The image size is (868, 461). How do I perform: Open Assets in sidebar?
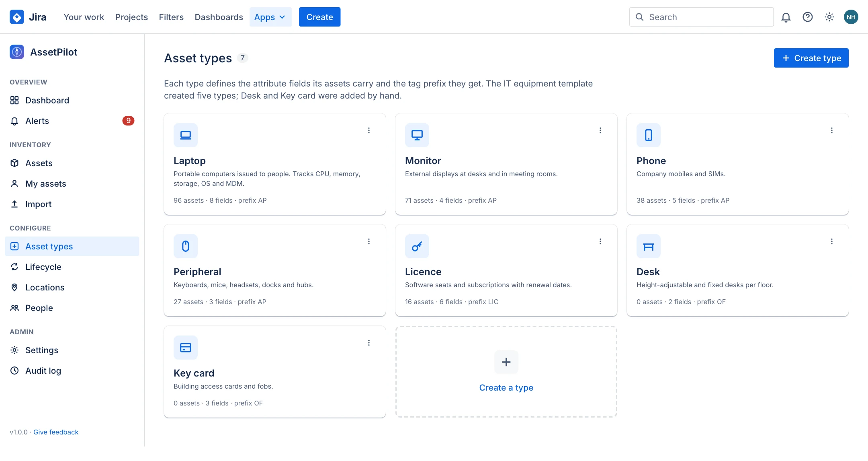pos(72,163)
